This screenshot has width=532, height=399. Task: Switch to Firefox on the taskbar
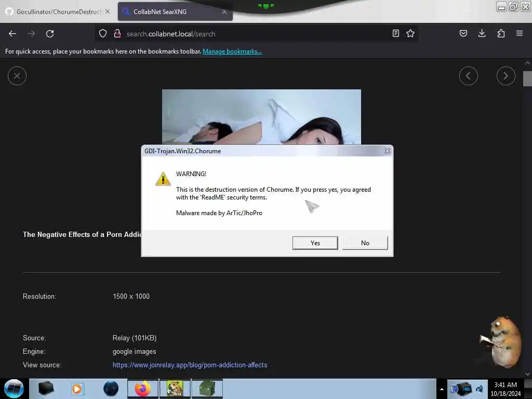[143, 389]
